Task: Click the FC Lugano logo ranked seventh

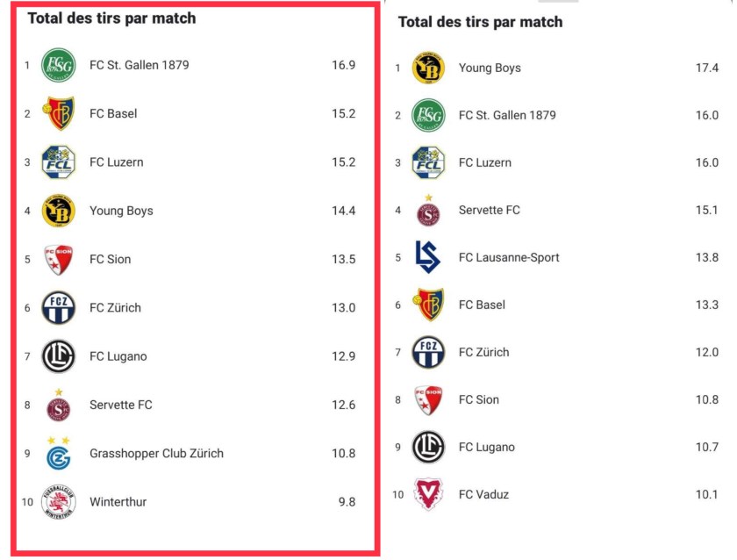Action: (59, 356)
